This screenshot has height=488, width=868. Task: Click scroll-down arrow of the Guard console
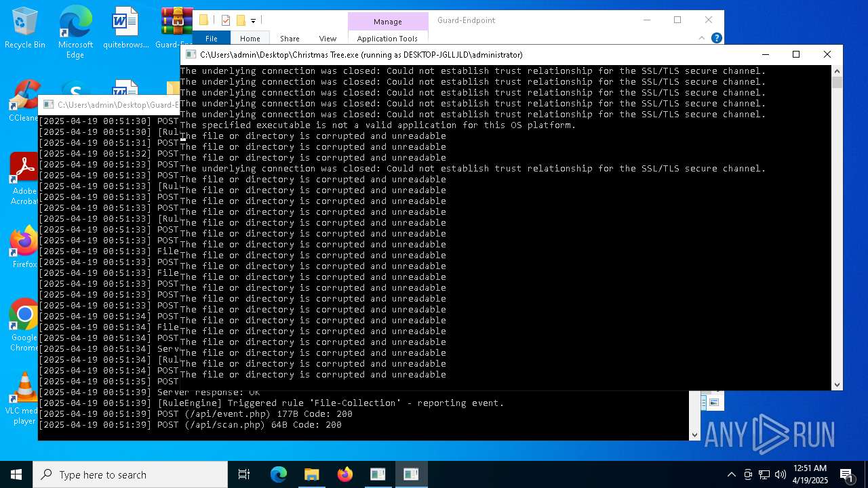pos(694,434)
